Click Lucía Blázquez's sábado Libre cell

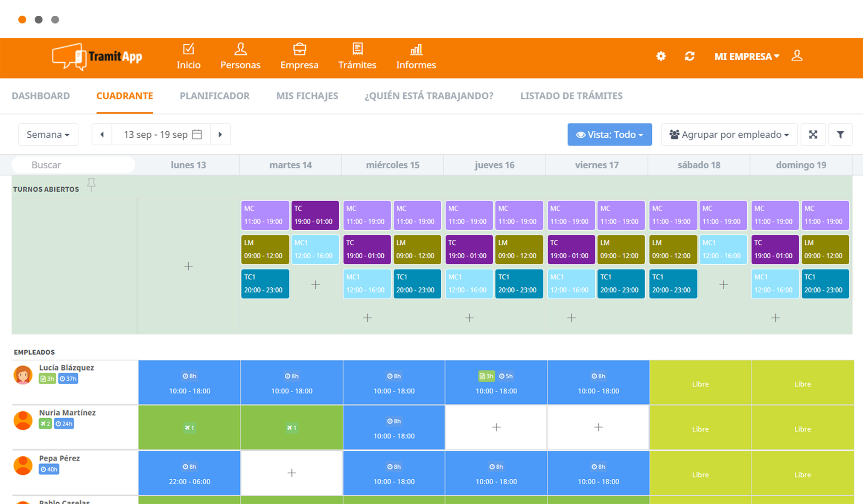(x=700, y=382)
